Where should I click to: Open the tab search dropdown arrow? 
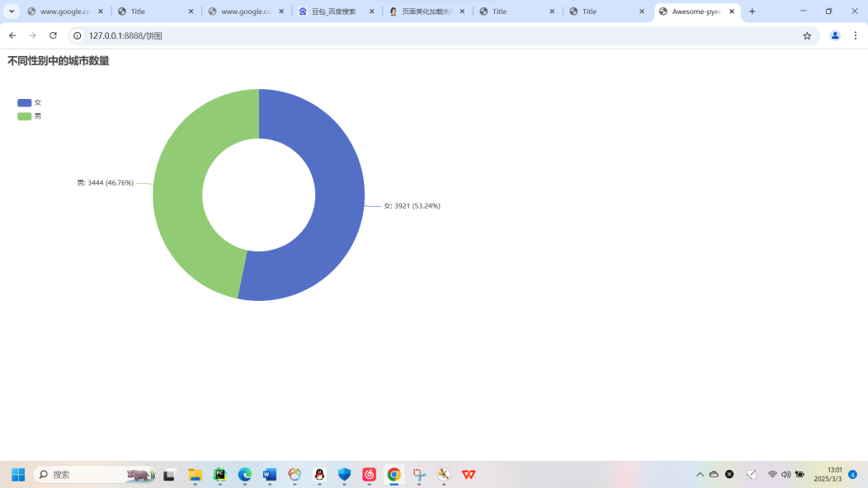pyautogui.click(x=12, y=11)
